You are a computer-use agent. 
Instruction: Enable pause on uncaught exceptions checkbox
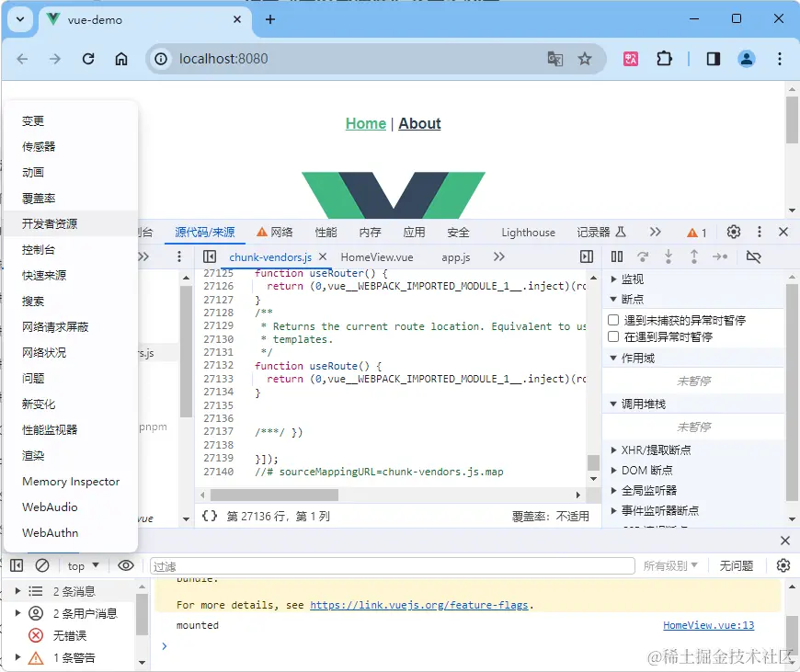(x=613, y=320)
